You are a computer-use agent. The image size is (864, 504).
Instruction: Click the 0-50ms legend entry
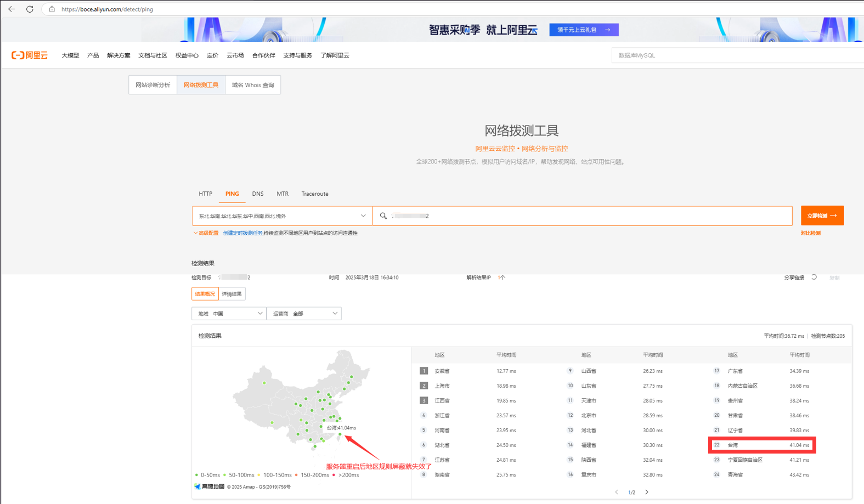tap(207, 475)
